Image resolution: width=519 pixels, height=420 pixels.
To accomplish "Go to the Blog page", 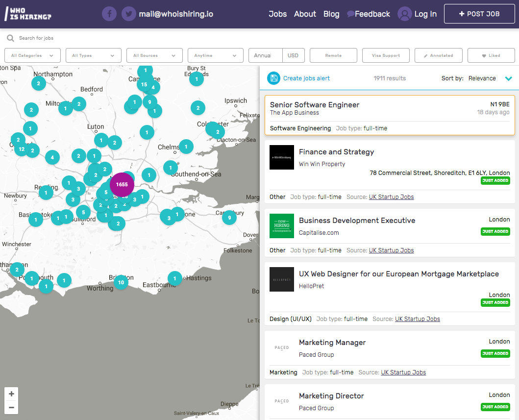I will pyautogui.click(x=331, y=14).
